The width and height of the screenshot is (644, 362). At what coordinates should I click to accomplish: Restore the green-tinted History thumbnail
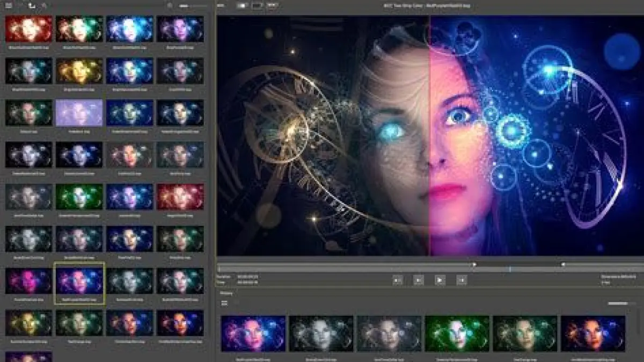point(457,333)
